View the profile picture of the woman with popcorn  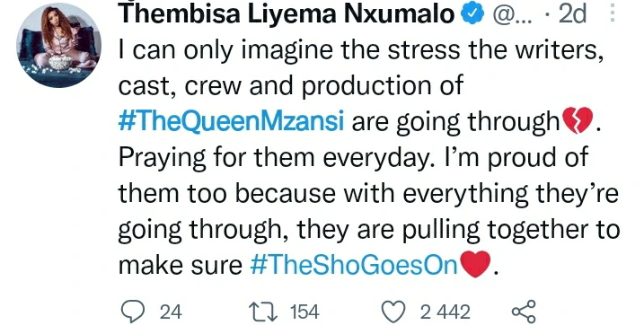(x=58, y=45)
